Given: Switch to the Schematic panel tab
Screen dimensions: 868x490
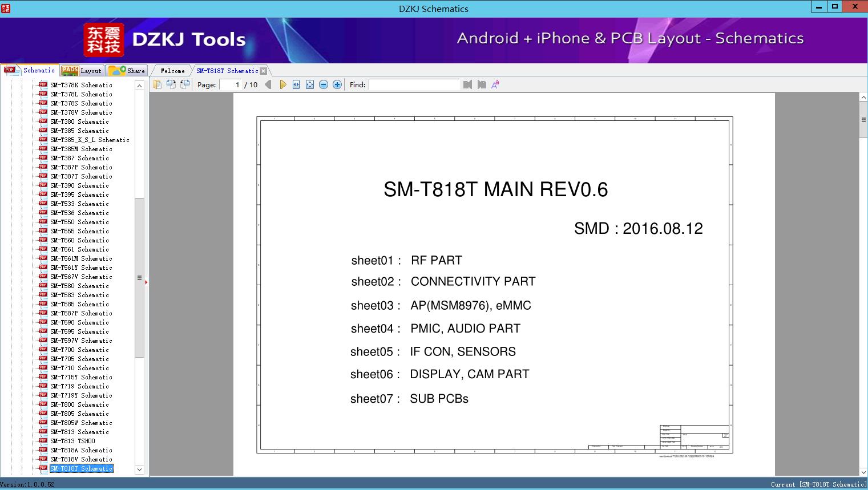Looking at the screenshot, I should pyautogui.click(x=30, y=70).
